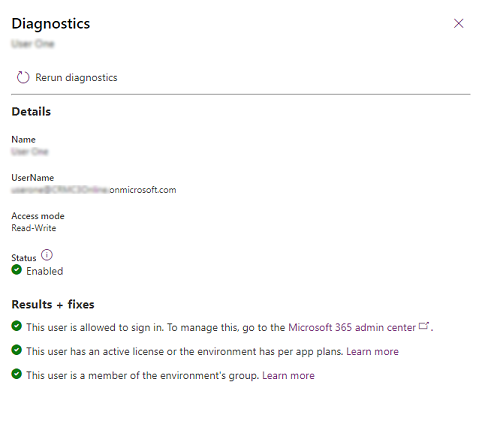Screen dimensions: 482x421
Task: Close the Diagnostics panel with the X
Action: [x=459, y=23]
